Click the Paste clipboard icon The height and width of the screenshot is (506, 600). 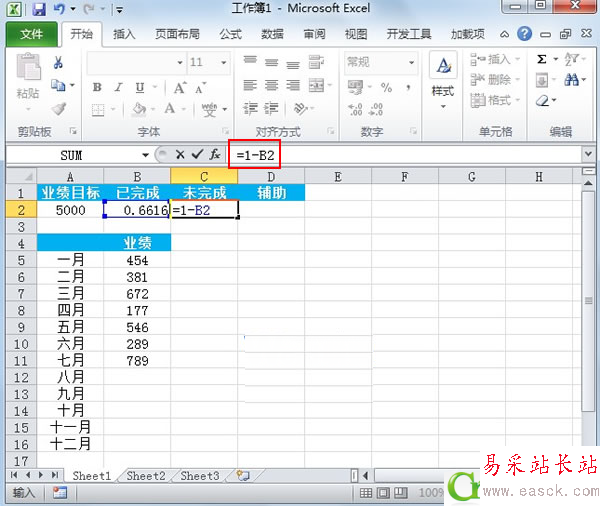pos(28,67)
